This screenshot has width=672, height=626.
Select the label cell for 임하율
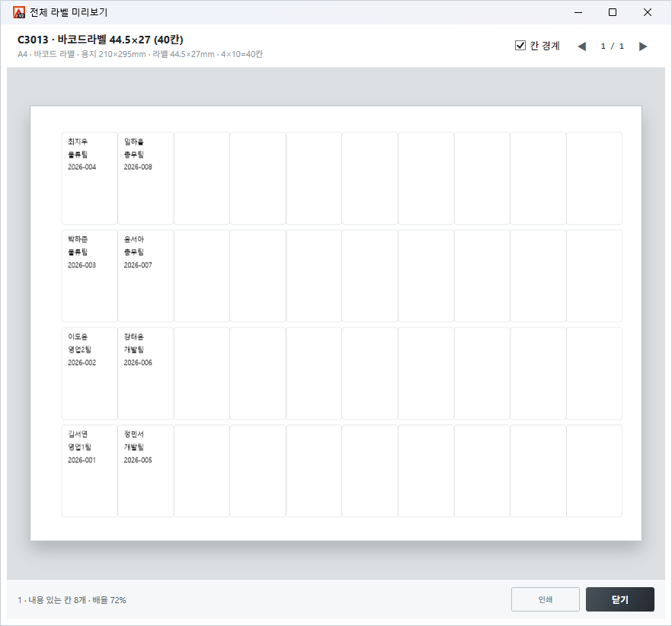click(146, 178)
